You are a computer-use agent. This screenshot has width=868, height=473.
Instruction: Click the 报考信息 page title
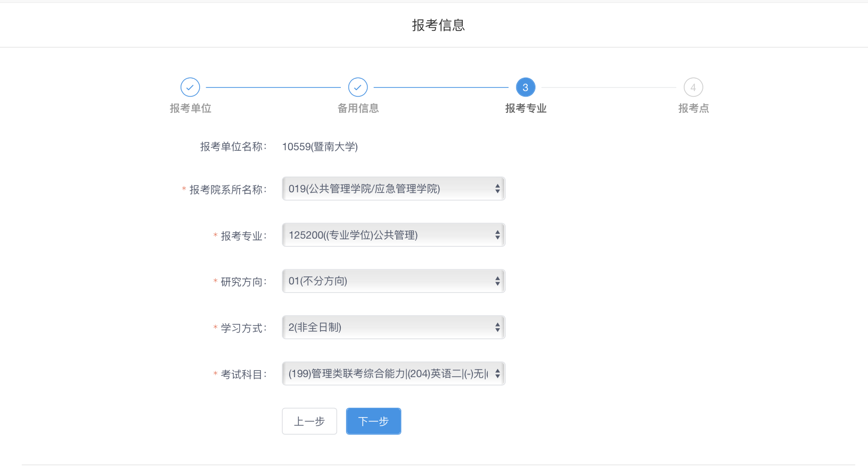pyautogui.click(x=438, y=25)
